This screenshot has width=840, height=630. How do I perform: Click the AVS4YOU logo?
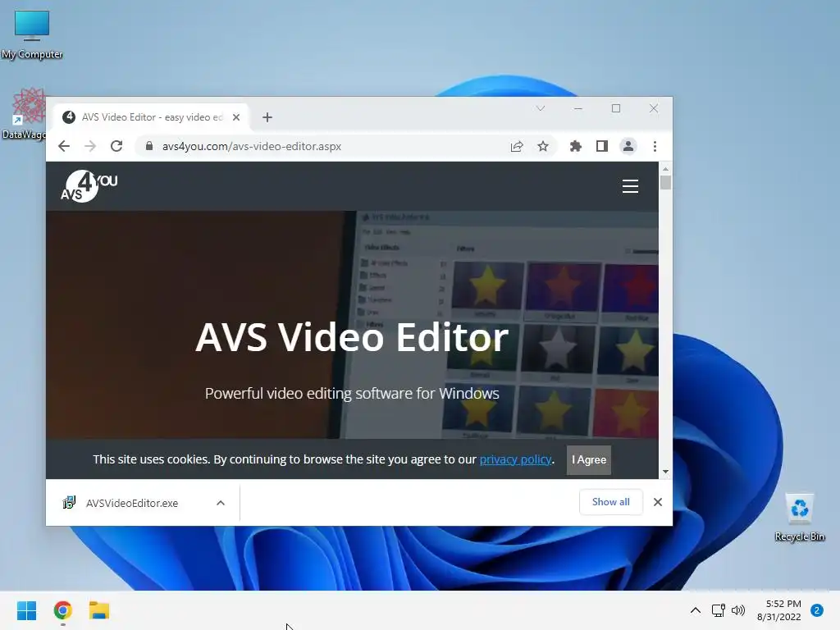click(x=89, y=186)
